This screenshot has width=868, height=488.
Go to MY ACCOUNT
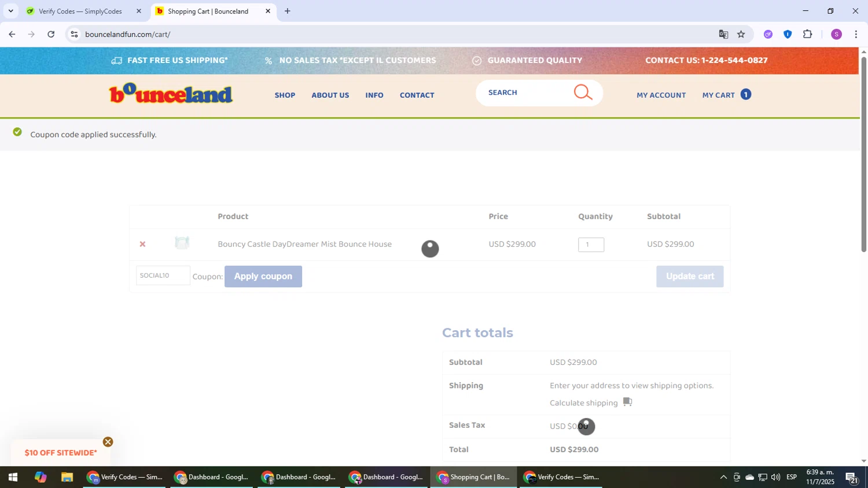(x=661, y=95)
